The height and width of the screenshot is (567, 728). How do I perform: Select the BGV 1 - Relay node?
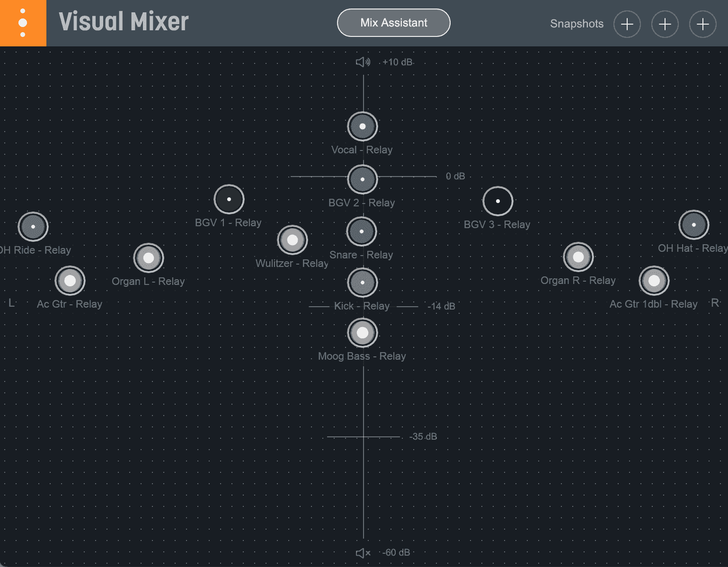point(229,199)
